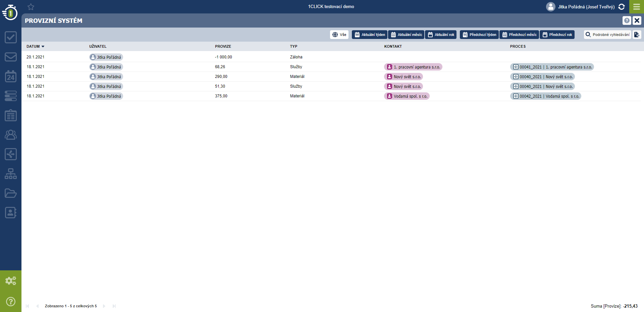Open Nový svět contact in 51,30 row
The width and height of the screenshot is (644, 312).
403,86
